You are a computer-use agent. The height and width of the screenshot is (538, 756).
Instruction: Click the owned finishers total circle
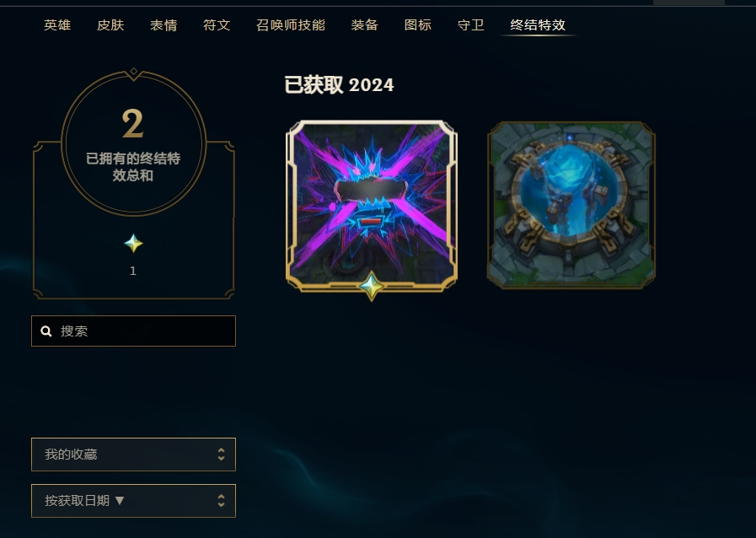pos(133,143)
